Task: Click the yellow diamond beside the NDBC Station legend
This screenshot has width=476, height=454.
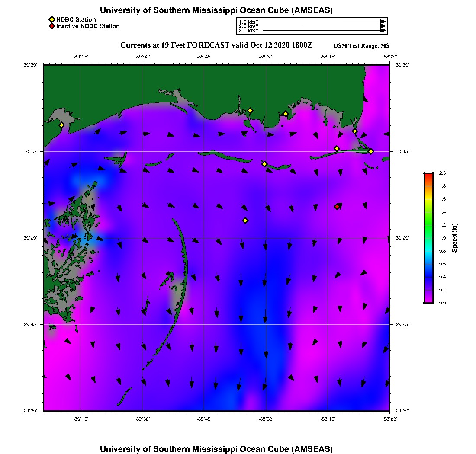Action: point(51,19)
